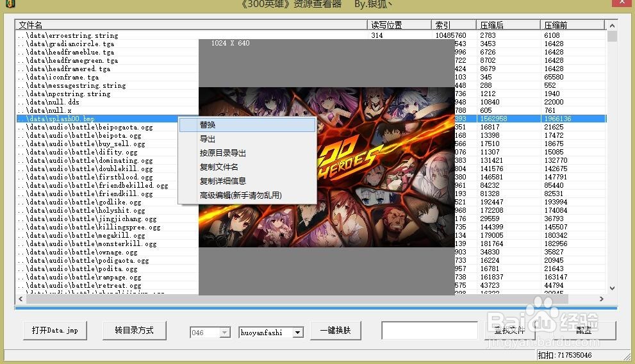635x364 pixels.
Task: Select highlighted row ..\data\splash00.bmp
Action: (x=311, y=119)
